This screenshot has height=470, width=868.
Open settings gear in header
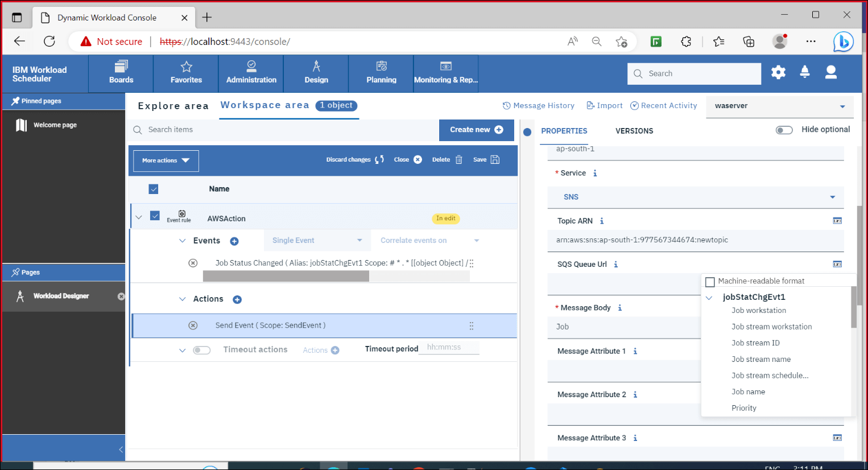point(778,72)
